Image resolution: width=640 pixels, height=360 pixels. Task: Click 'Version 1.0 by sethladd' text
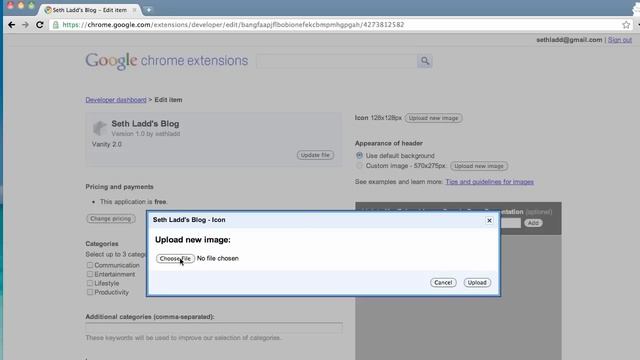[146, 134]
